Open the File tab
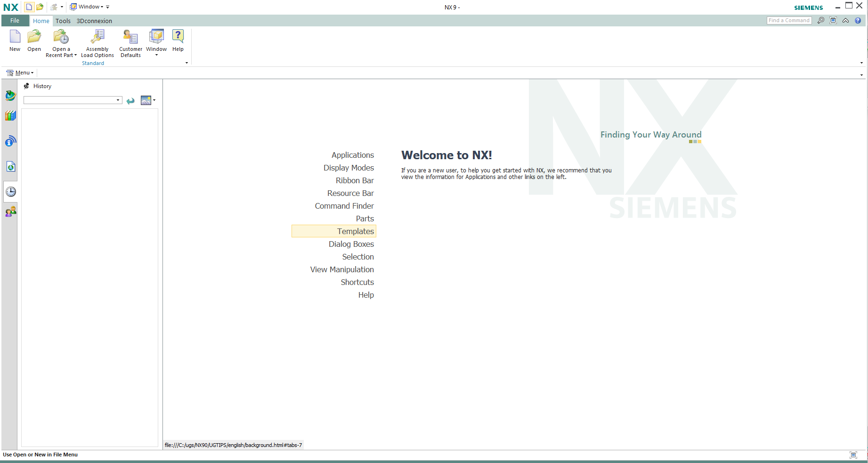The image size is (868, 463). coord(15,21)
